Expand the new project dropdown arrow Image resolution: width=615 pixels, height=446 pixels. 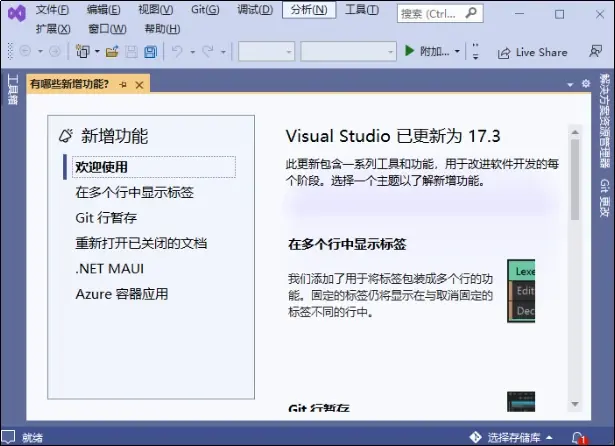tap(97, 51)
